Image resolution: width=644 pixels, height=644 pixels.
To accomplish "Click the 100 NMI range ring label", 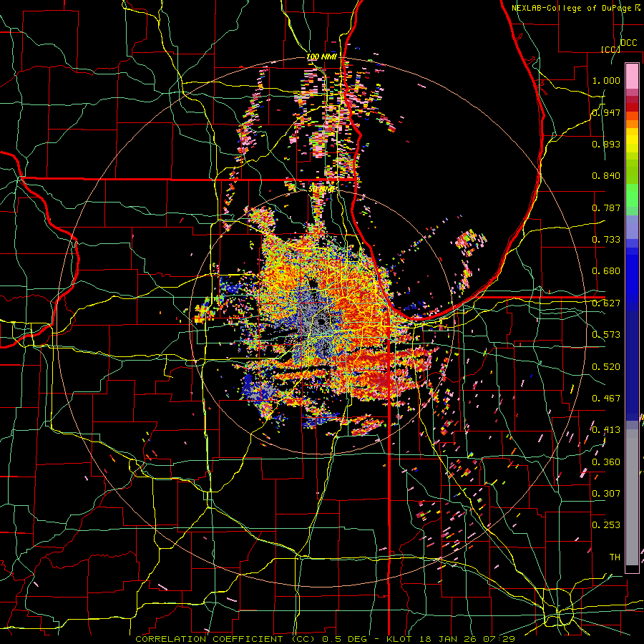I will (x=321, y=57).
